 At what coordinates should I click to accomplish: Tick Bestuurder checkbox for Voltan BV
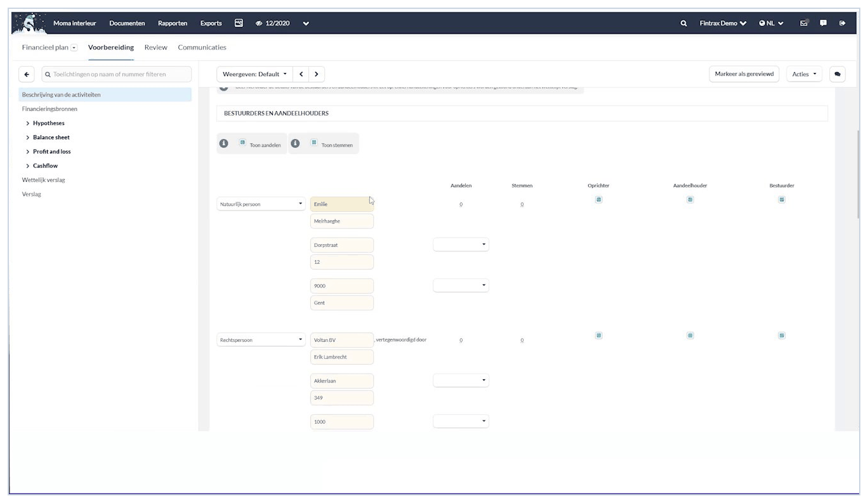[782, 335]
